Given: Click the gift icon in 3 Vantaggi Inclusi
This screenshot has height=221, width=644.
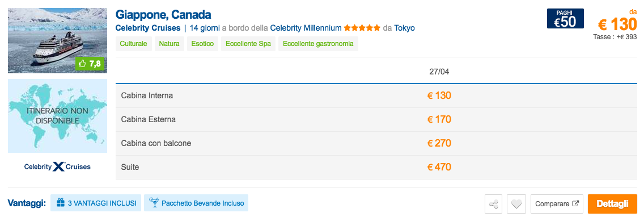Looking at the screenshot, I should (x=61, y=203).
